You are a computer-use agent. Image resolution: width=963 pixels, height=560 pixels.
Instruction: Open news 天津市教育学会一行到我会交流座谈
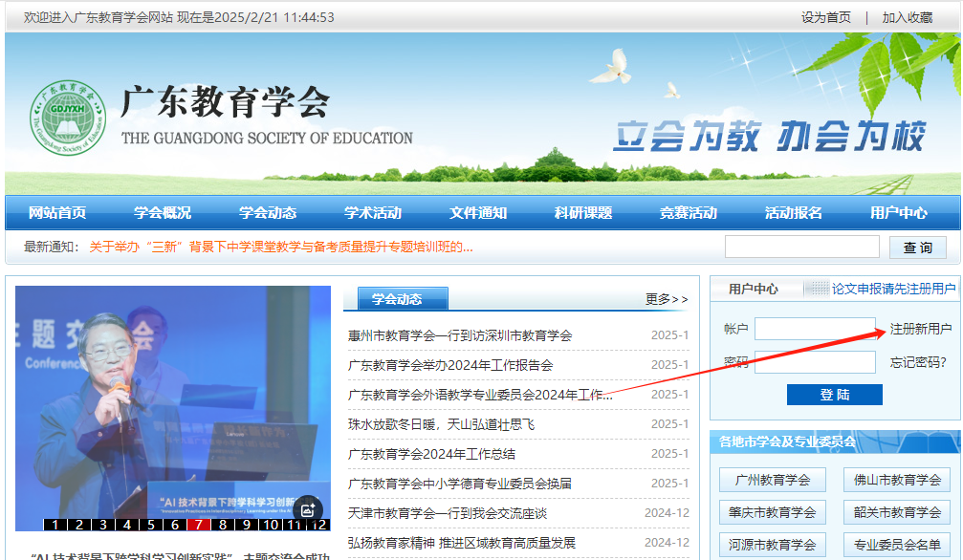tap(448, 513)
